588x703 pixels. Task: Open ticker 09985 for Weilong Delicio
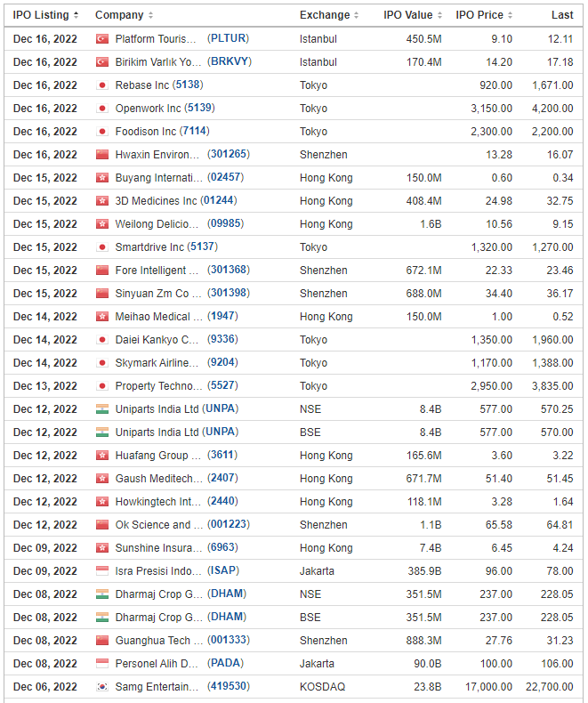pyautogui.click(x=225, y=223)
